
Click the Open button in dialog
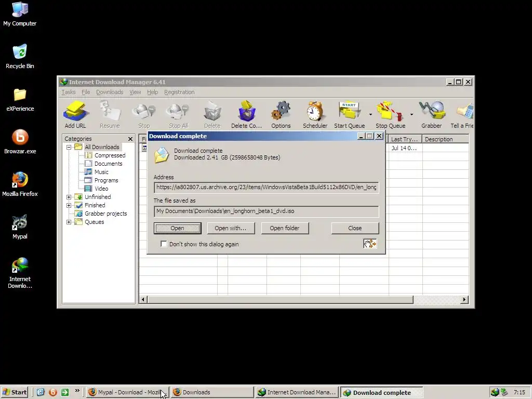tap(178, 228)
